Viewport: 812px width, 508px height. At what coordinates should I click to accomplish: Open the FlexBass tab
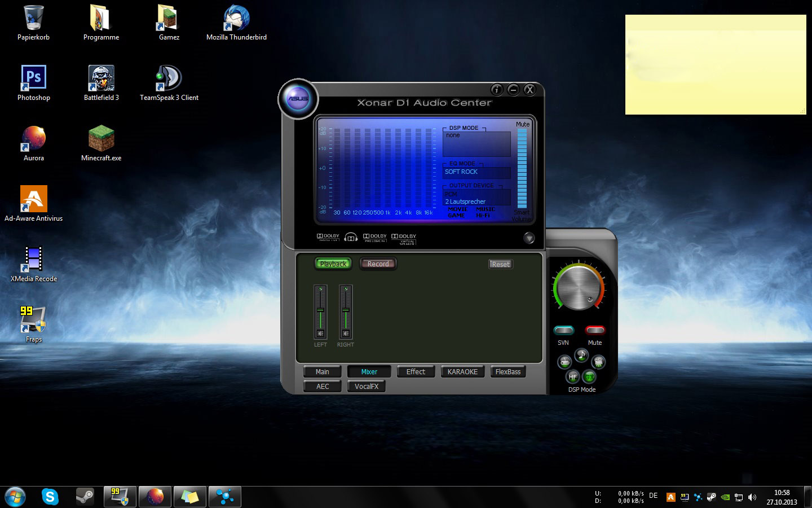click(508, 371)
